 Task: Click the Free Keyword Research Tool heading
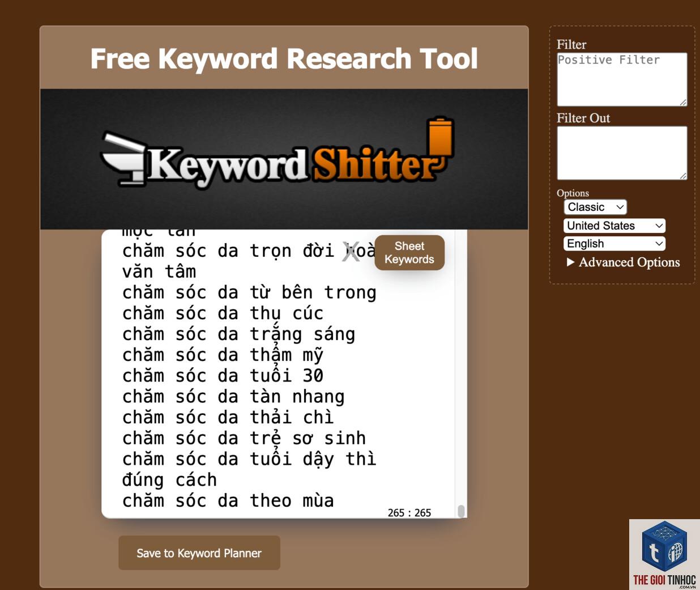[x=284, y=58]
